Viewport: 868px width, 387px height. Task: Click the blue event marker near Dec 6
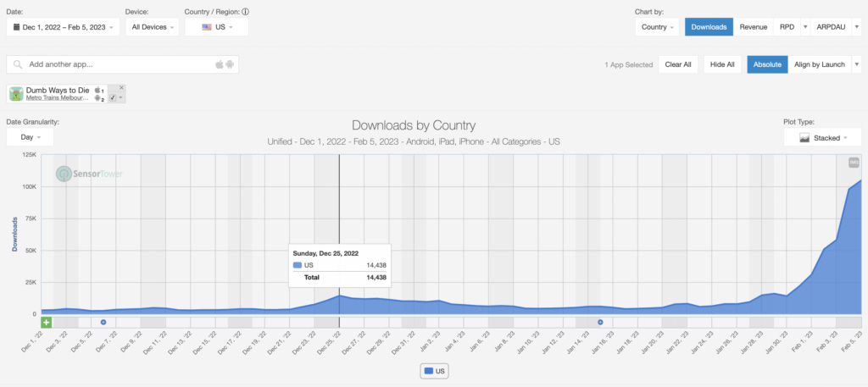[103, 322]
